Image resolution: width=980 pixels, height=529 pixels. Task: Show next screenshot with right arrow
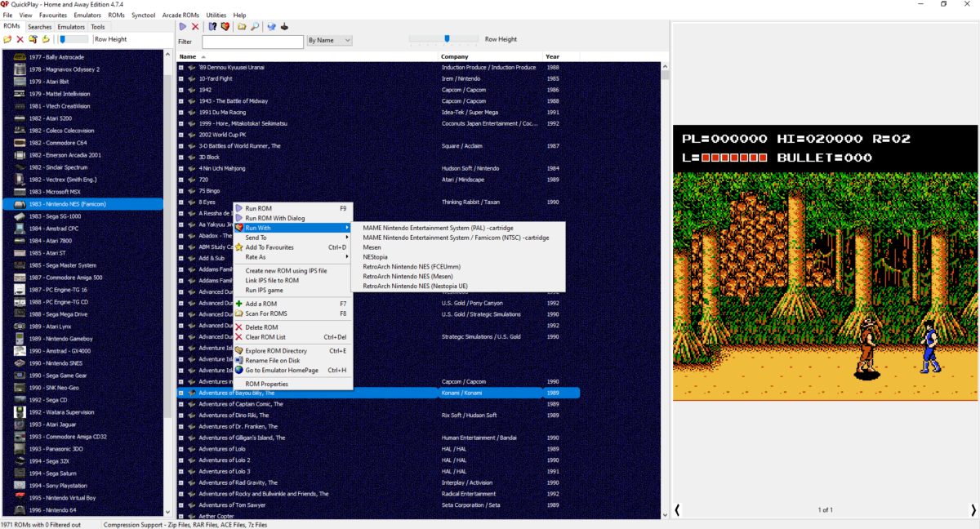[973, 510]
